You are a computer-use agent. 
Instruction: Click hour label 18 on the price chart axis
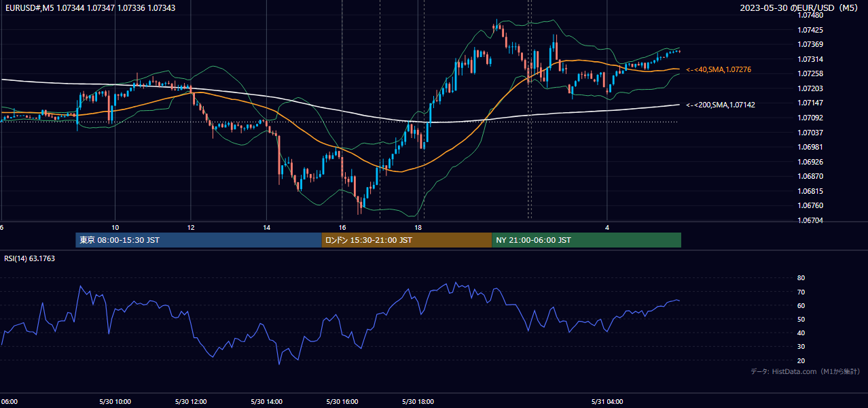(418, 227)
